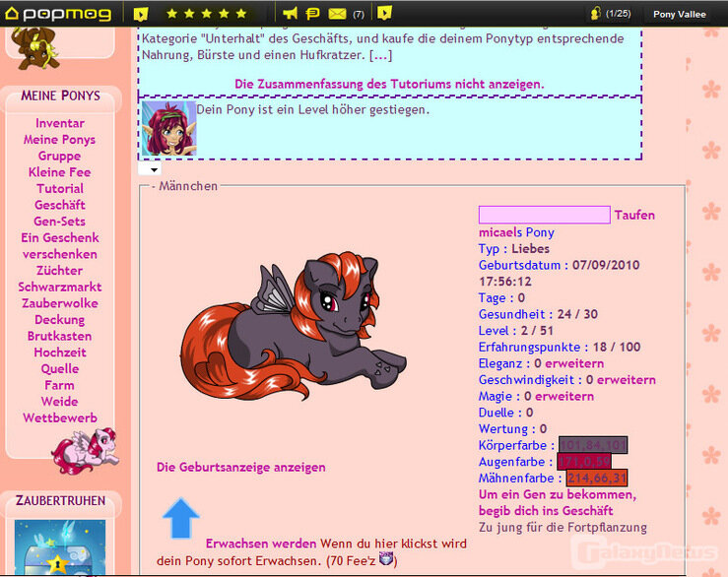The height and width of the screenshot is (577, 728).
Task: Click the text 'Typ : Liebes'
Action: [514, 249]
